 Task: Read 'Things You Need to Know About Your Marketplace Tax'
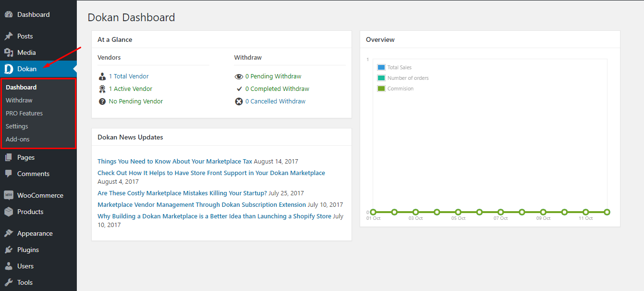tap(175, 162)
